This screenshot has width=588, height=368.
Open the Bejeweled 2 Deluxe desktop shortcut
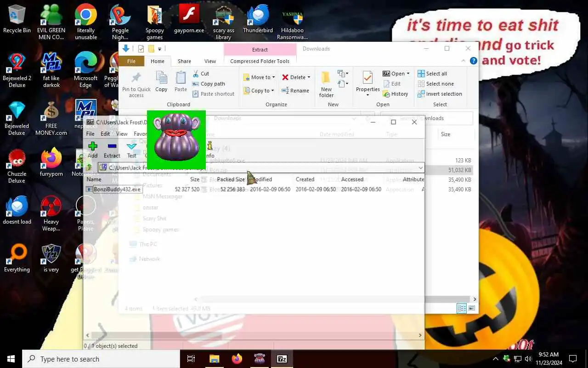click(17, 70)
